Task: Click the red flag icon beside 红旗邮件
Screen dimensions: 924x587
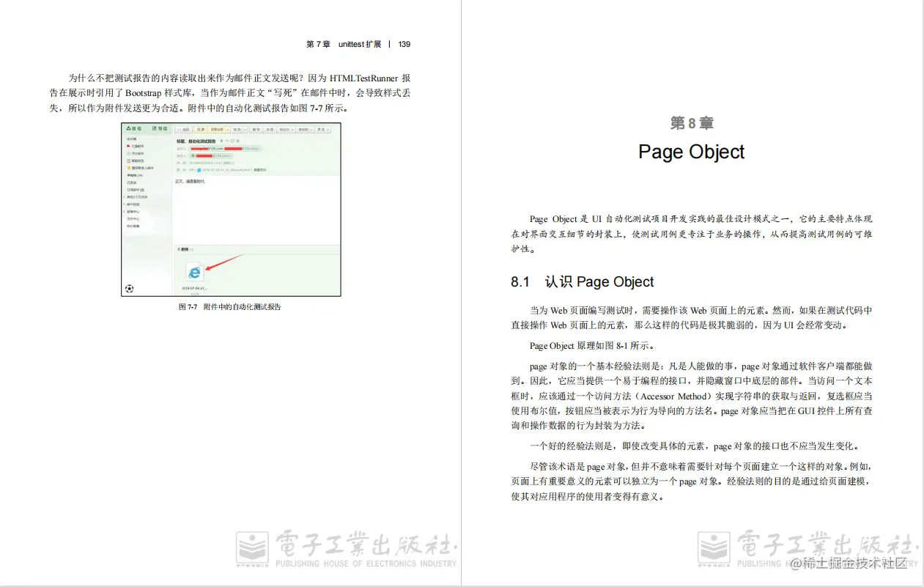Action: [x=127, y=146]
